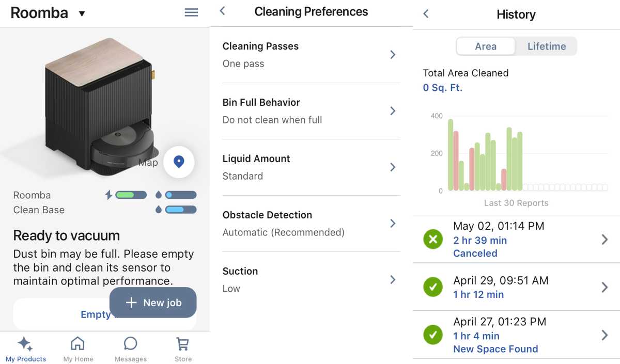Image resolution: width=620 pixels, height=364 pixels.
Task: Open the hamburger menu on the Roomba screen
Action: 191,12
